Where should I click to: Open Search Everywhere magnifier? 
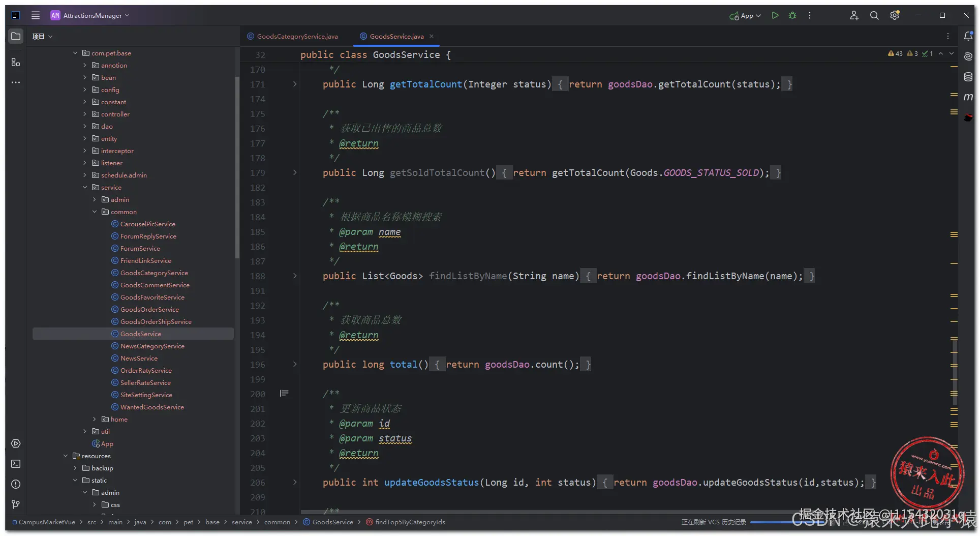coord(874,15)
